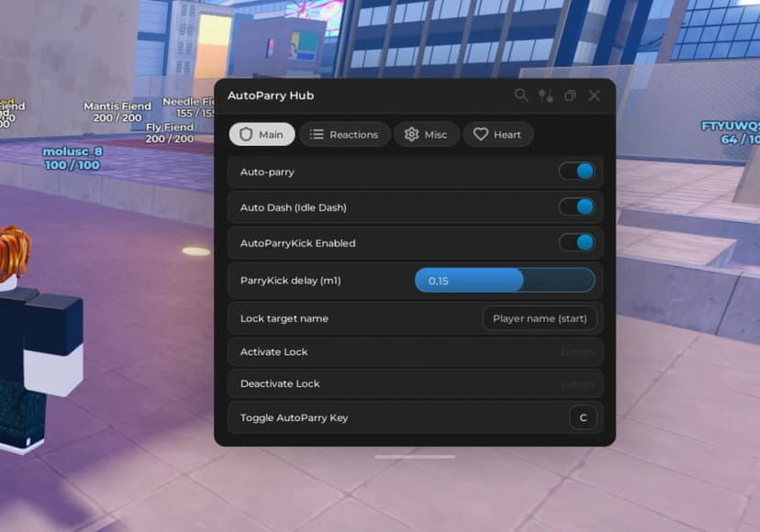The image size is (760, 532).
Task: Toggle AutoParryKick Enabled switch
Action: coord(576,242)
